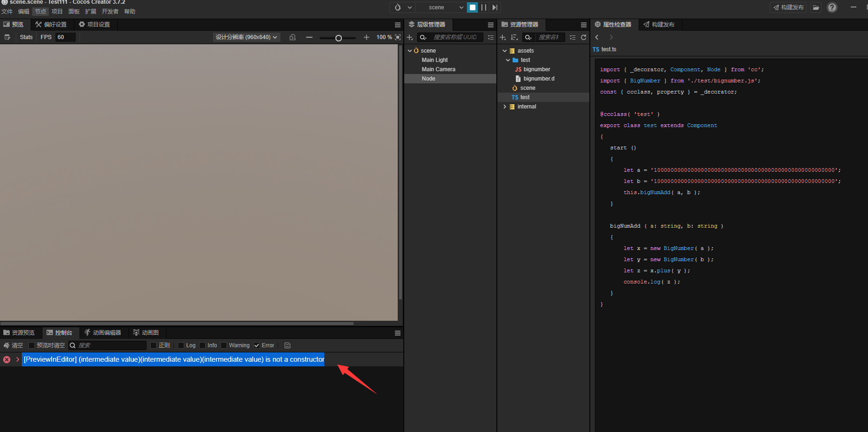Edit the FPS value field

[x=65, y=37]
